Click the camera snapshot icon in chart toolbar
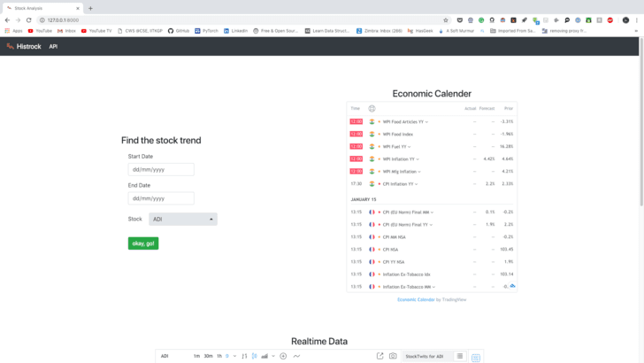 (393, 356)
